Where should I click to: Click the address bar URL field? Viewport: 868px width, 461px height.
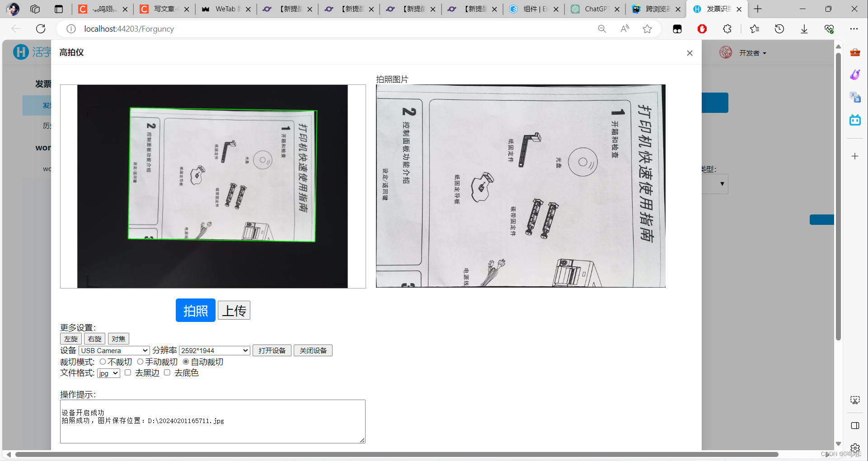[x=334, y=29]
